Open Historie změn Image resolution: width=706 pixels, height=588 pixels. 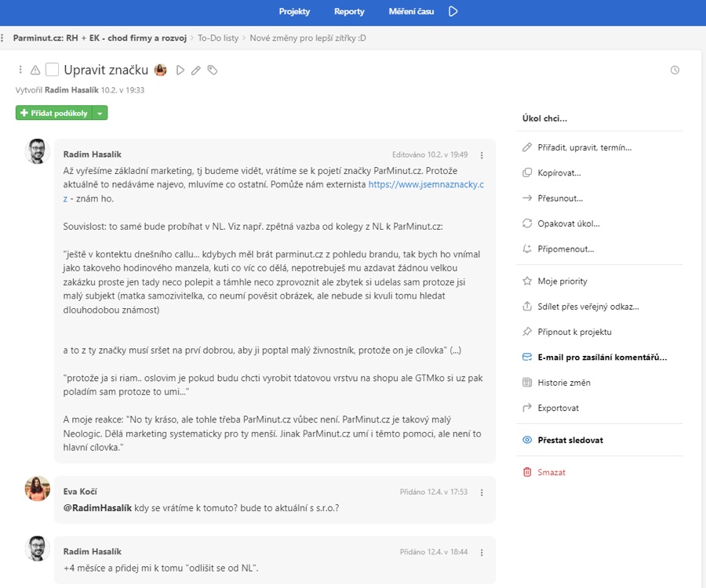click(564, 383)
